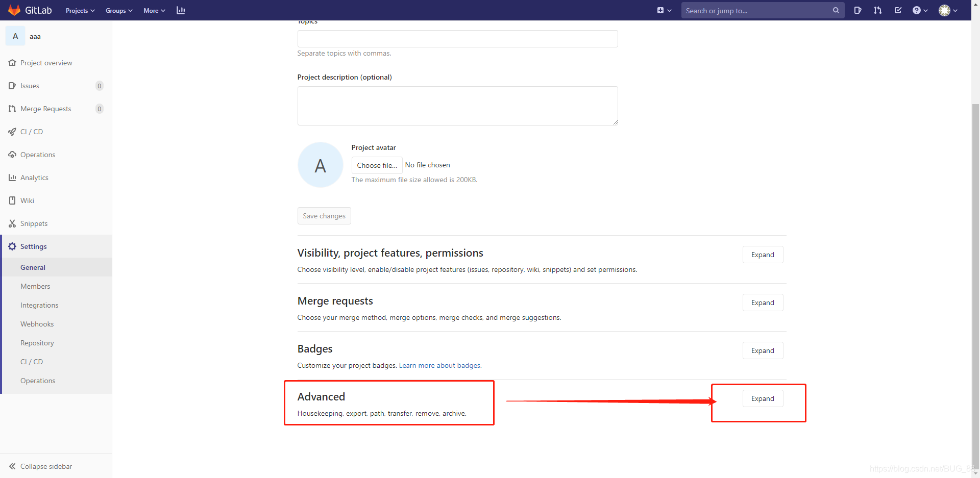Follow the Learn more about badges link
Screen dimensions: 980x478
click(440, 365)
